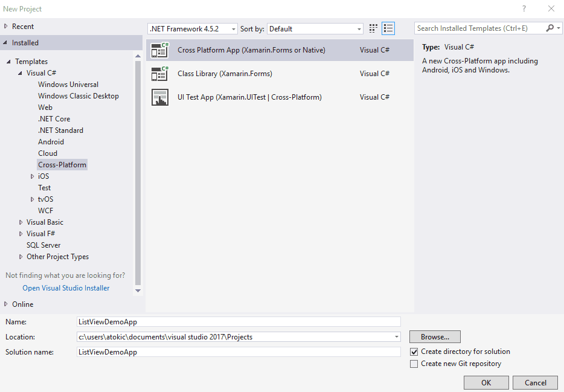Expand the iOS templates node
The image size is (564, 392).
33,176
